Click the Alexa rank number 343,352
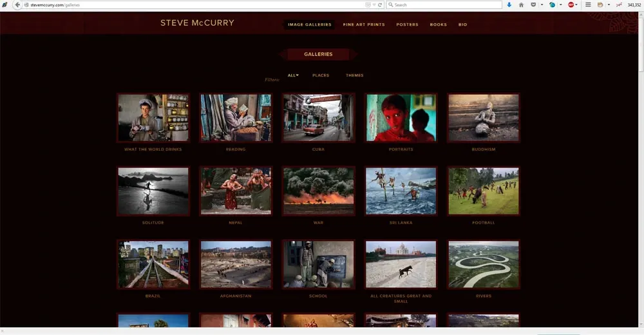644x335 pixels. [634, 5]
